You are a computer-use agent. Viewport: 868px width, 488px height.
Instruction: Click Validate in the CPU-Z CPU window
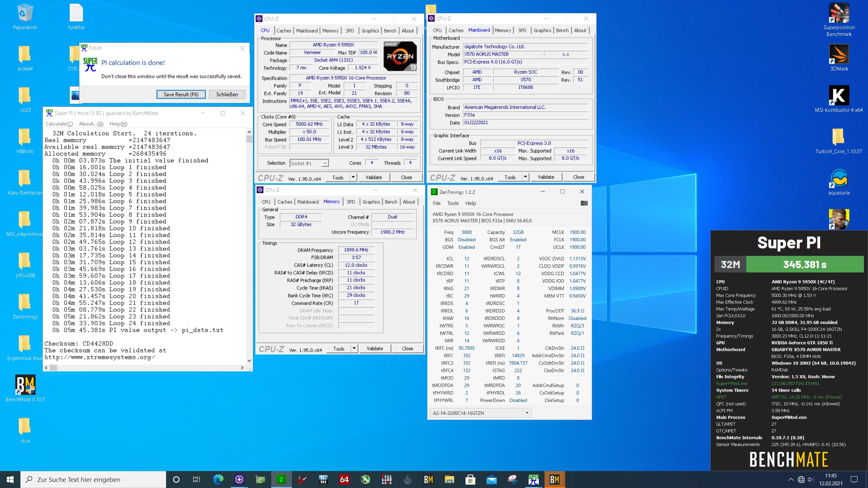pyautogui.click(x=374, y=177)
